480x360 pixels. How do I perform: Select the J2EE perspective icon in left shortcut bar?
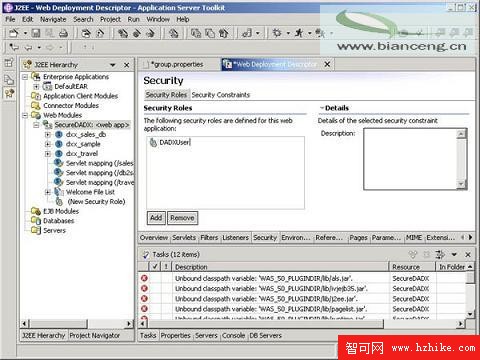(x=9, y=93)
